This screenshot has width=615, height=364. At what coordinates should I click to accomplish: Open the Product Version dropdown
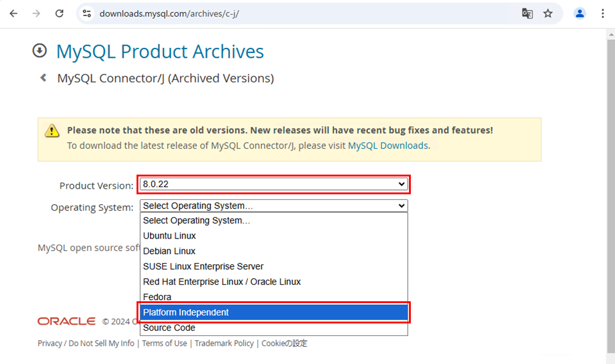(274, 184)
